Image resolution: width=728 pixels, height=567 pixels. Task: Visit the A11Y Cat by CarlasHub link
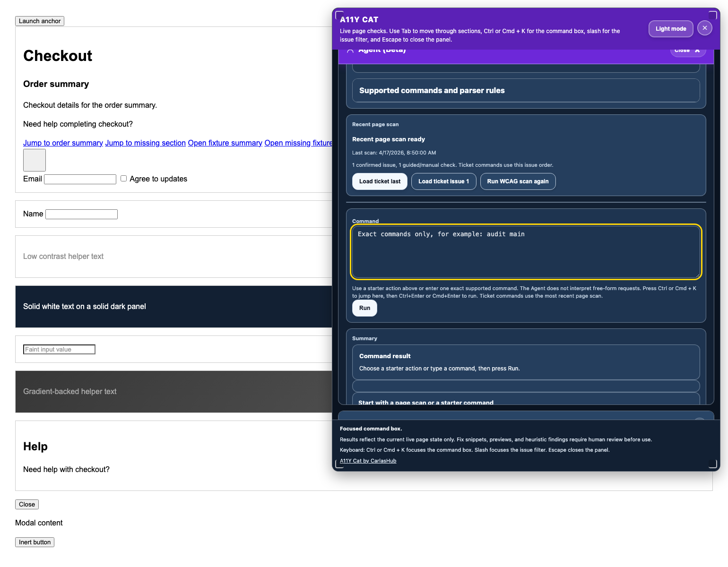(x=368, y=461)
